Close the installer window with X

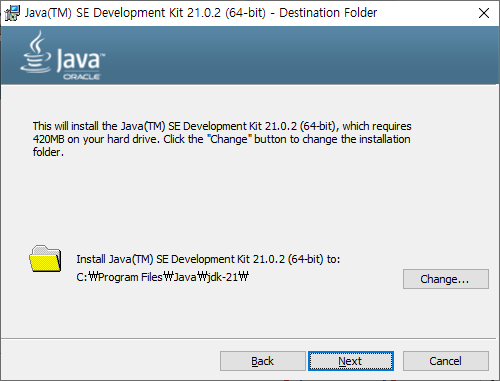pyautogui.click(x=484, y=13)
